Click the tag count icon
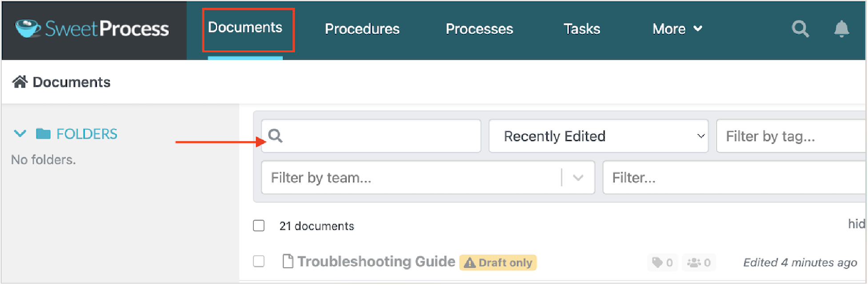 (657, 262)
